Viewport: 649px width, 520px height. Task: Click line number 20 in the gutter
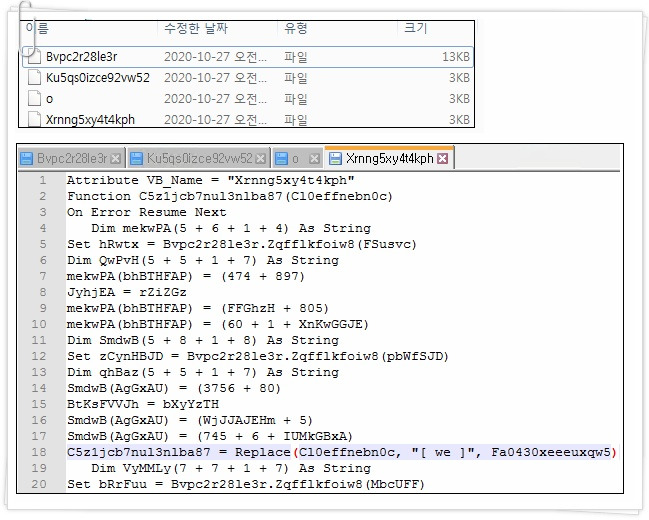pos(39,484)
